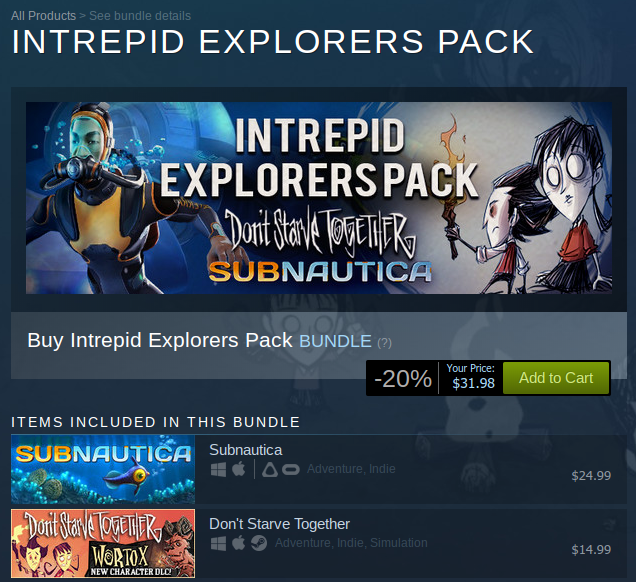The height and width of the screenshot is (582, 636).
Task: Click the Don't Starve Together $14.99 price
Action: pos(591,550)
